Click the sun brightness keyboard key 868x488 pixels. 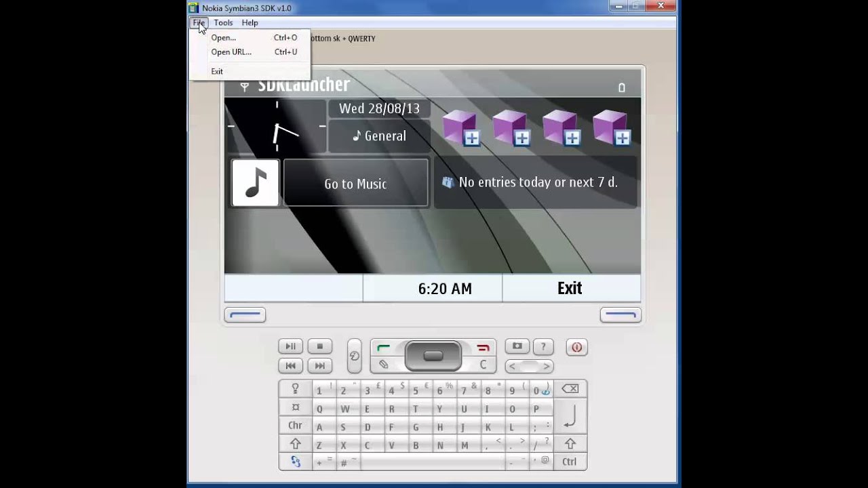pyautogui.click(x=295, y=408)
